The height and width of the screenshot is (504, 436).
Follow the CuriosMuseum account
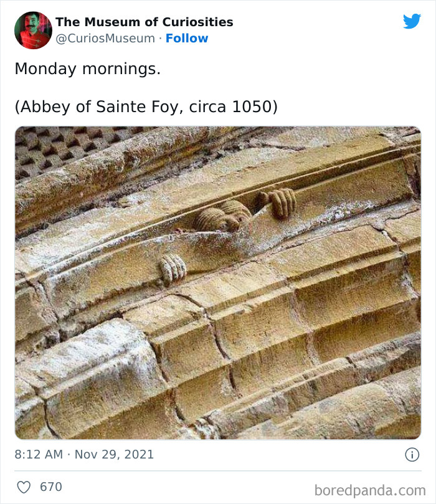click(x=187, y=39)
